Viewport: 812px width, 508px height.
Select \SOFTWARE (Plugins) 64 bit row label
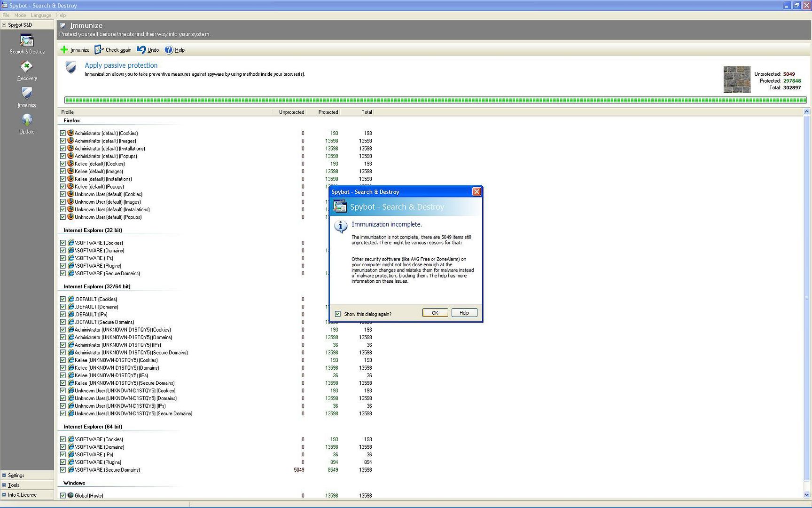pos(98,462)
